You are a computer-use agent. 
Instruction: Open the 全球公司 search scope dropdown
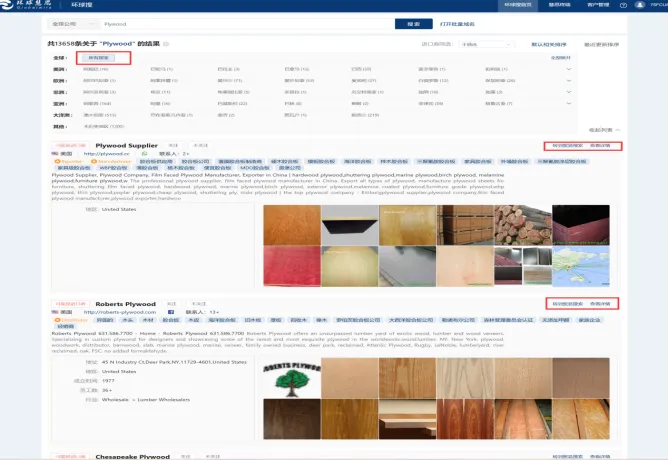(73, 24)
